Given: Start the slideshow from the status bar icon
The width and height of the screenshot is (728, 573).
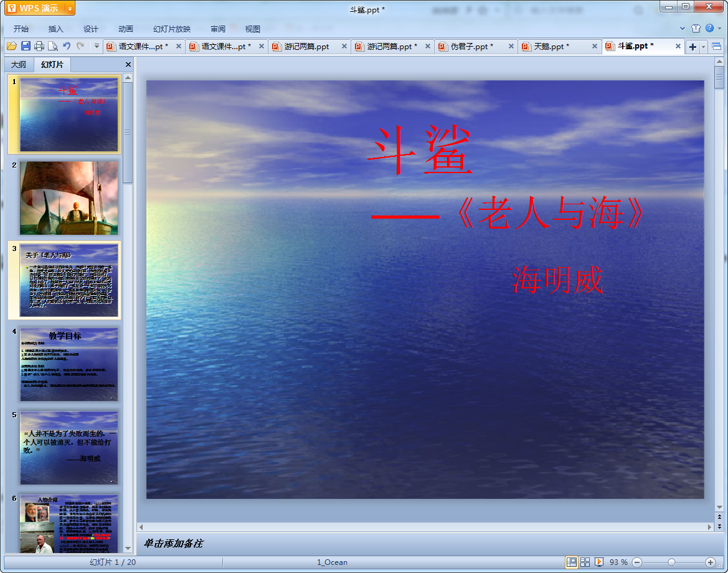Looking at the screenshot, I should 599,562.
